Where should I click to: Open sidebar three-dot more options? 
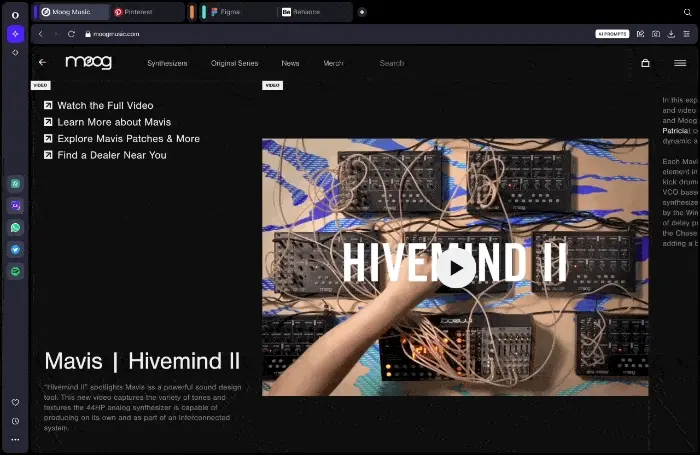pyautogui.click(x=15, y=440)
